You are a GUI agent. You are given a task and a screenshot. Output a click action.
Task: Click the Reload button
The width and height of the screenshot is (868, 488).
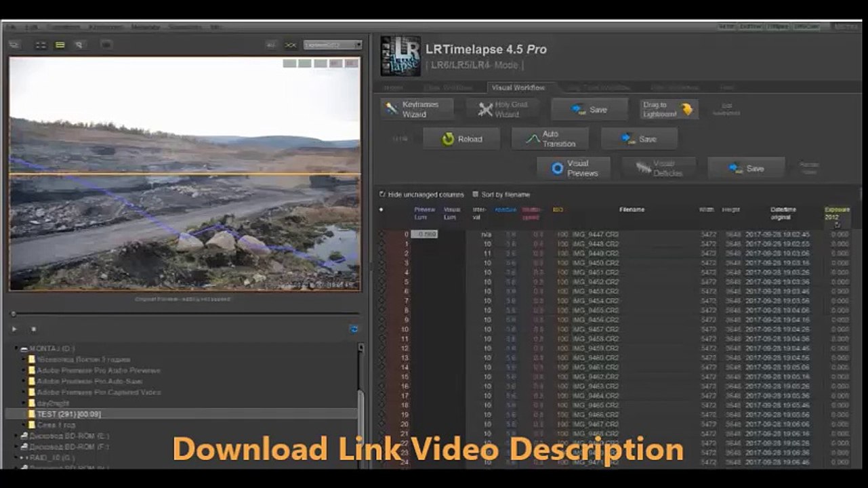[x=461, y=139]
